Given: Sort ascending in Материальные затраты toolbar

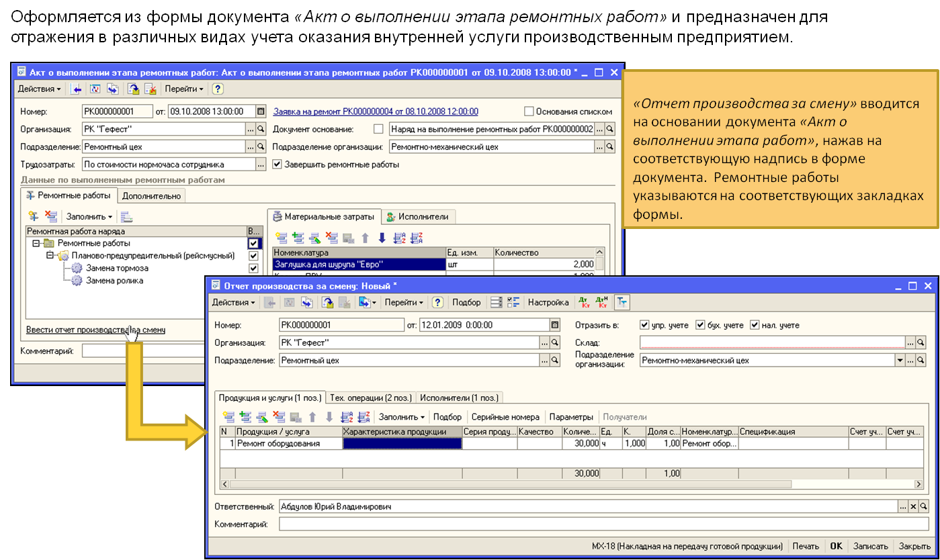Looking at the screenshot, I should click(399, 238).
